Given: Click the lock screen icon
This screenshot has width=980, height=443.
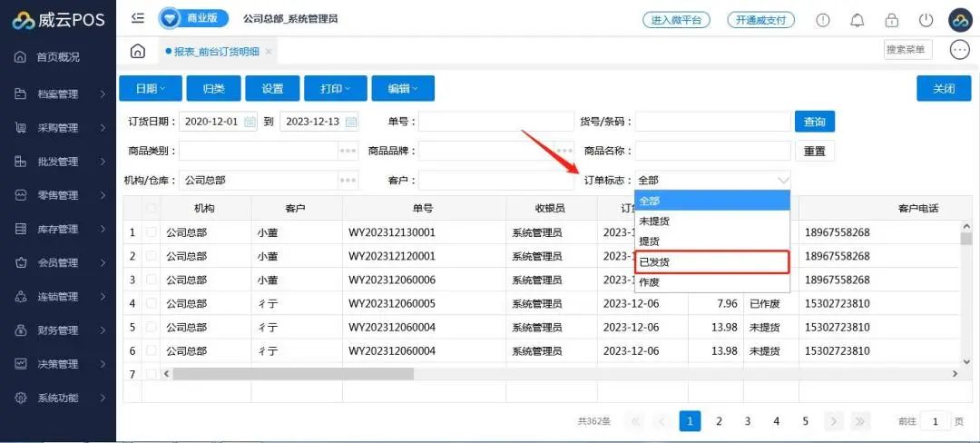Looking at the screenshot, I should 891,20.
